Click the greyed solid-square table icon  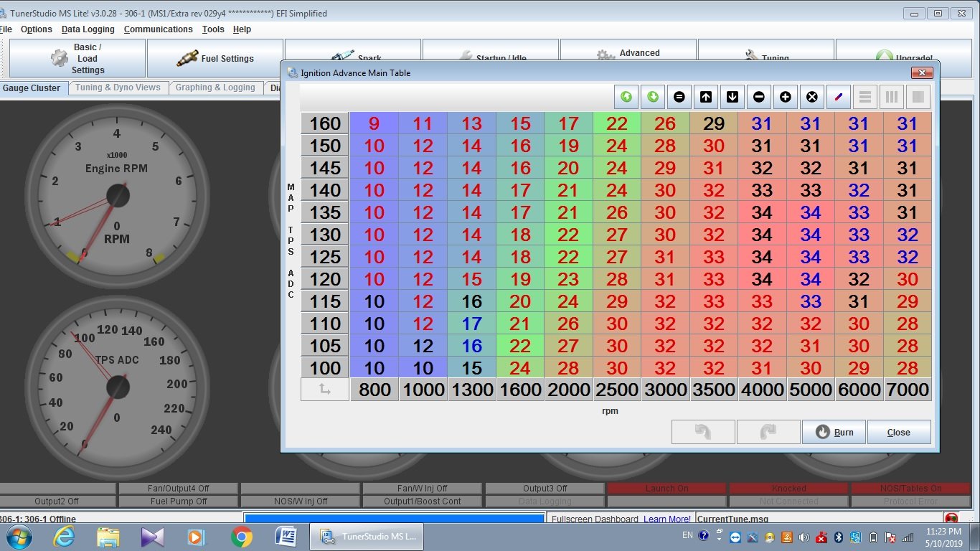point(918,97)
